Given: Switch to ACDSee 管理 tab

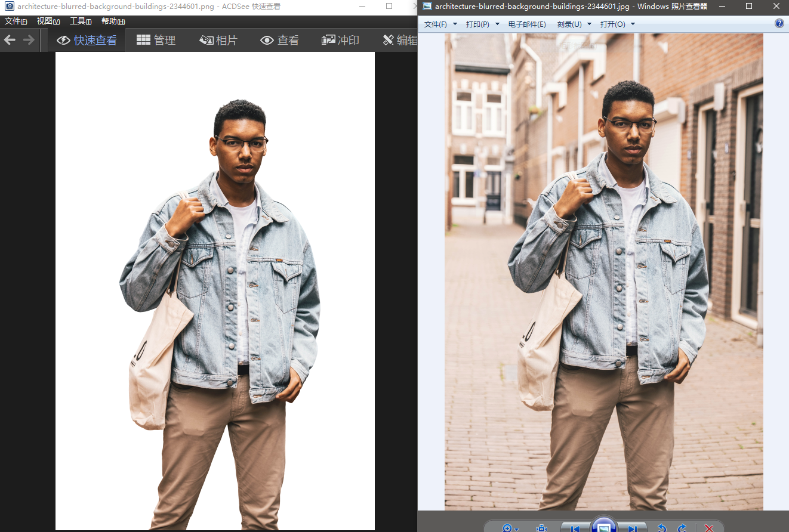Looking at the screenshot, I should (156, 40).
